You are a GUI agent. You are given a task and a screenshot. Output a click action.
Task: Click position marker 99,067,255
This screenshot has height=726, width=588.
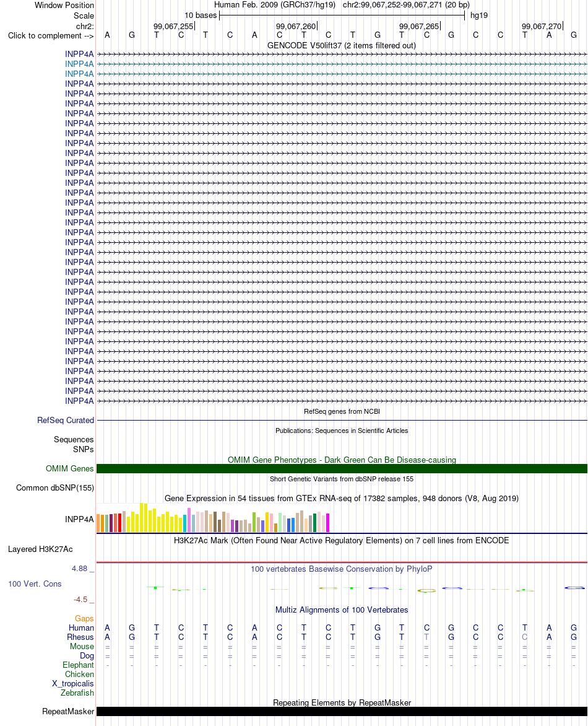[173, 27]
